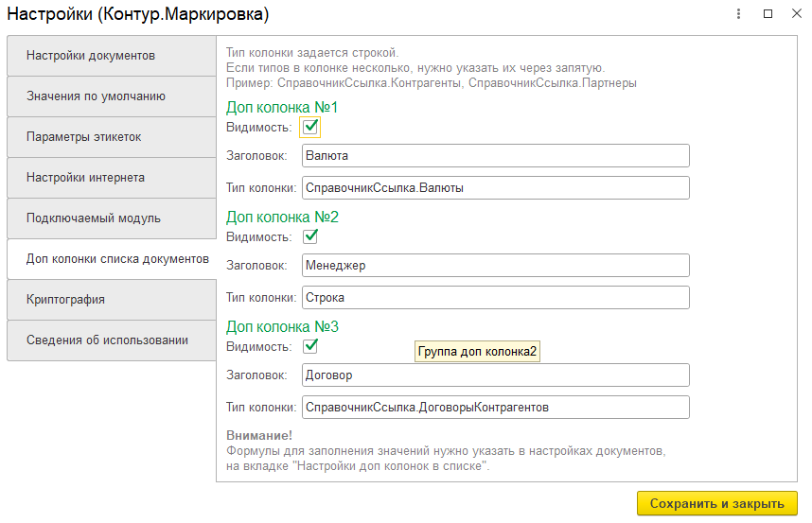
Task: Select Доп колонки списка документов tab
Action: [112, 258]
